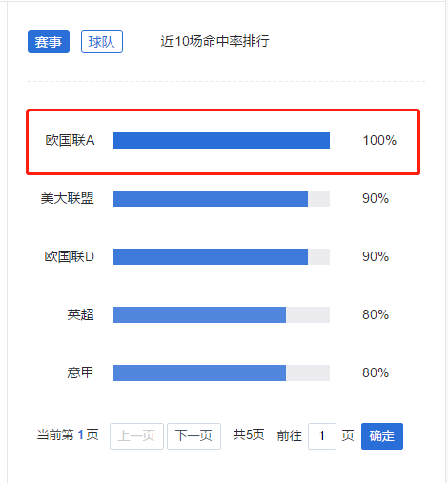Click the 美大联盟 progress bar
This screenshot has height=483, width=448.
click(221, 198)
